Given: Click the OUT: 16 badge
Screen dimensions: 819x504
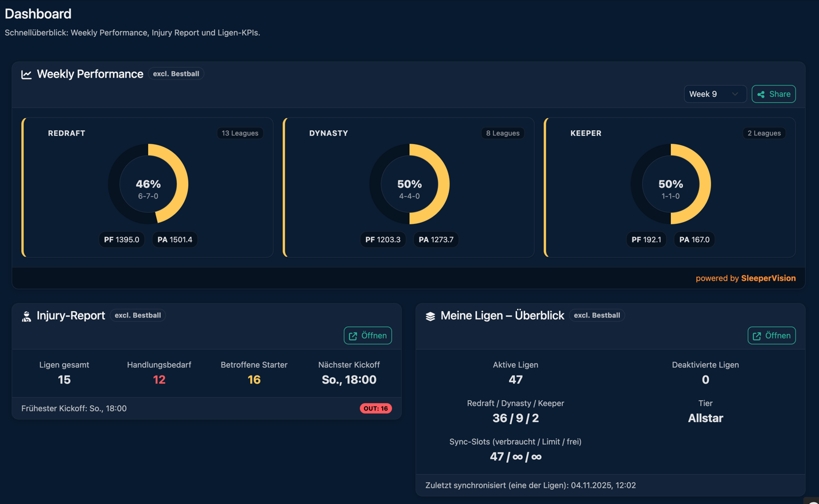Looking at the screenshot, I should 377,408.
